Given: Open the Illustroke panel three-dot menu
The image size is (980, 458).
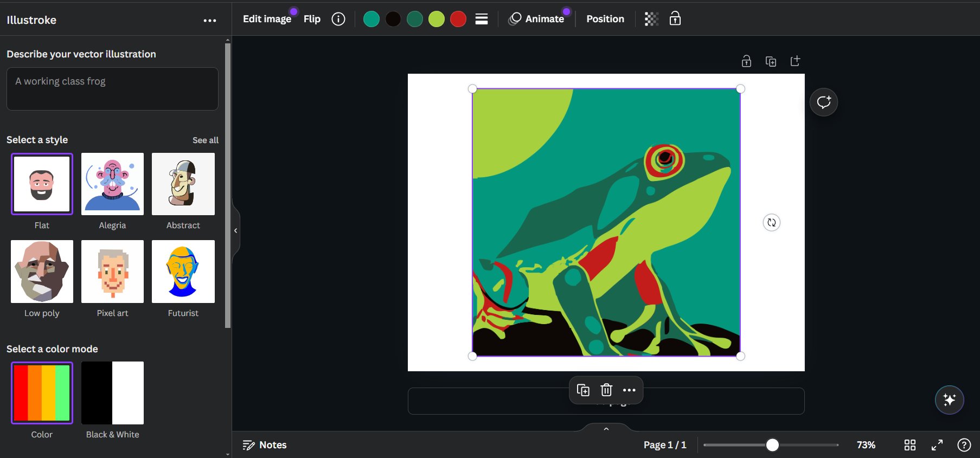Looking at the screenshot, I should coord(210,21).
